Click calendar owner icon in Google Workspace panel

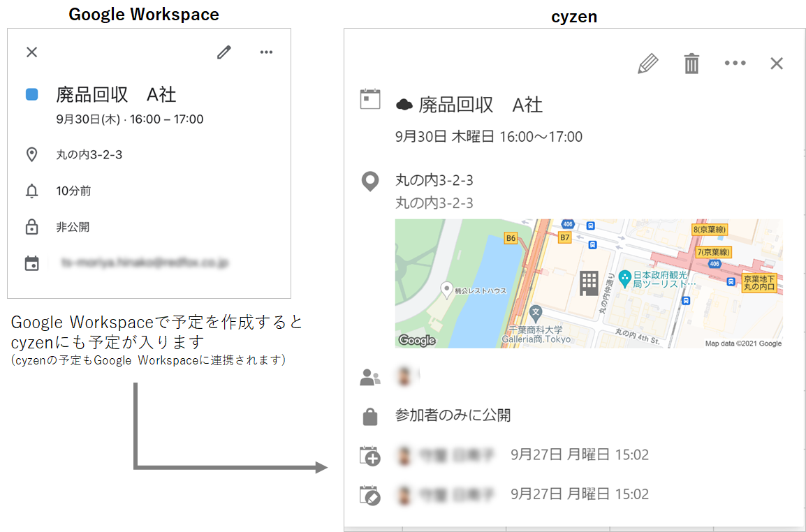tap(32, 263)
